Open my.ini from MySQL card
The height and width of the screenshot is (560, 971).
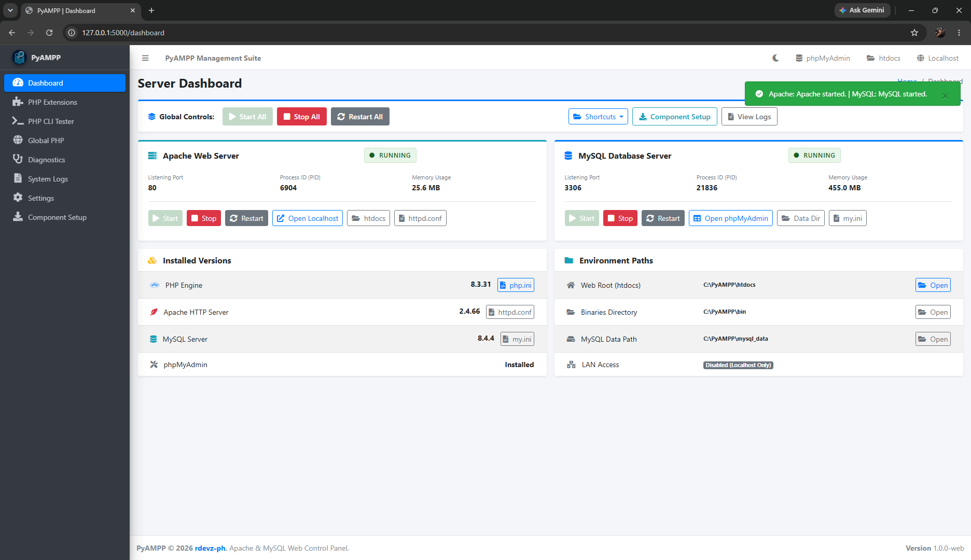848,218
